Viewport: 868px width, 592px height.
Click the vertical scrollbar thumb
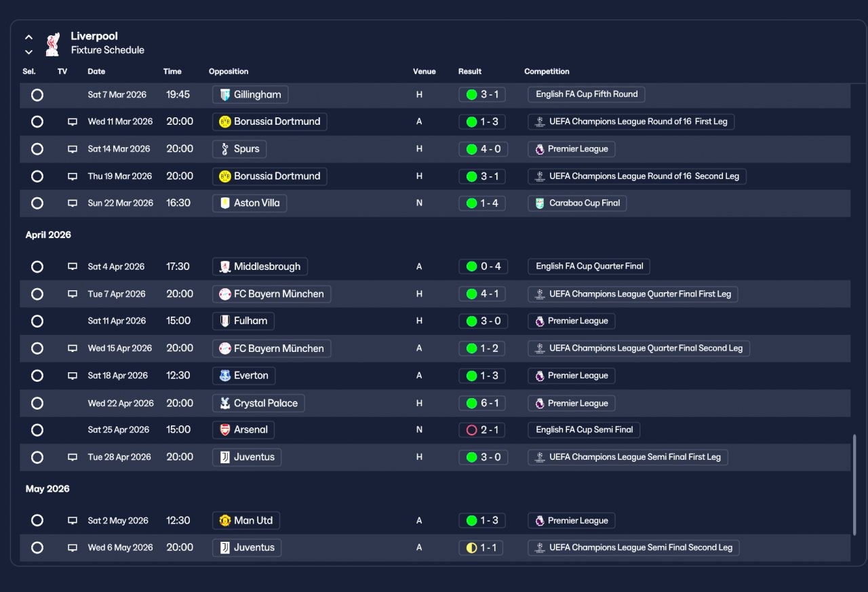click(854, 484)
